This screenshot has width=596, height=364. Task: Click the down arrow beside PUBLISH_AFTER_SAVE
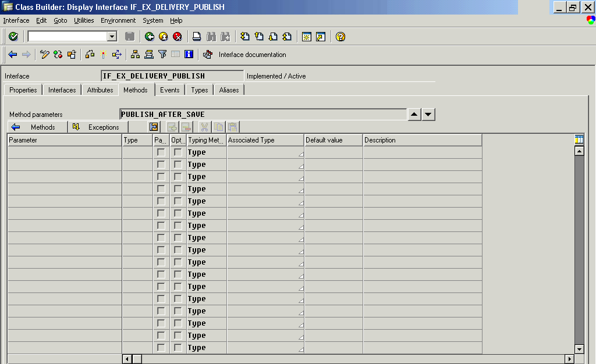428,114
